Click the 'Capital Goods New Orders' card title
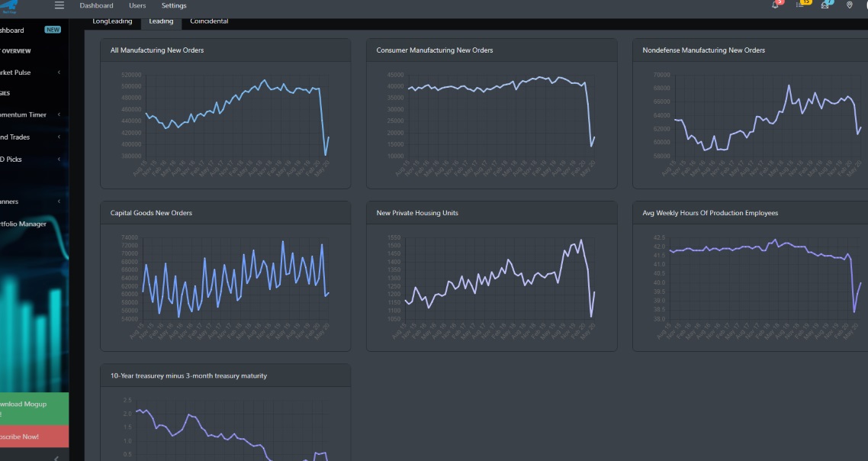 click(x=151, y=213)
